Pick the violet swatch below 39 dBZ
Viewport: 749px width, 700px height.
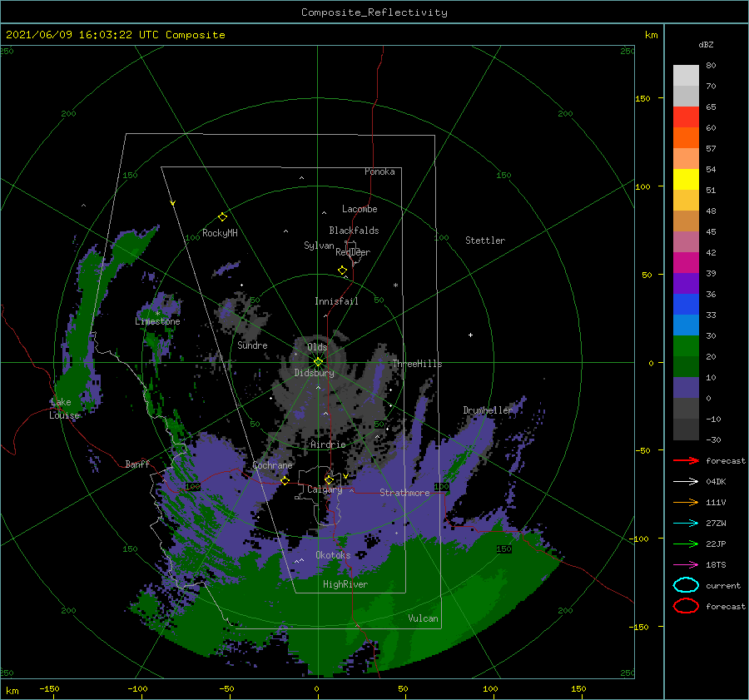point(686,284)
